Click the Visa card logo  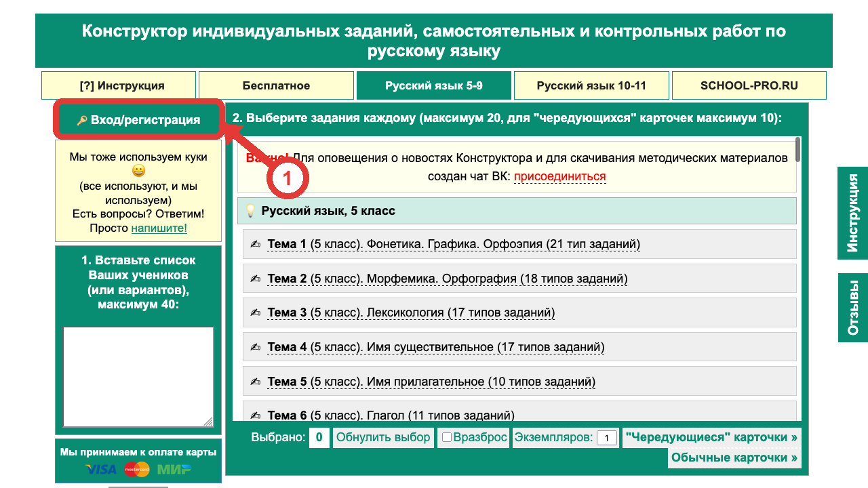102,469
